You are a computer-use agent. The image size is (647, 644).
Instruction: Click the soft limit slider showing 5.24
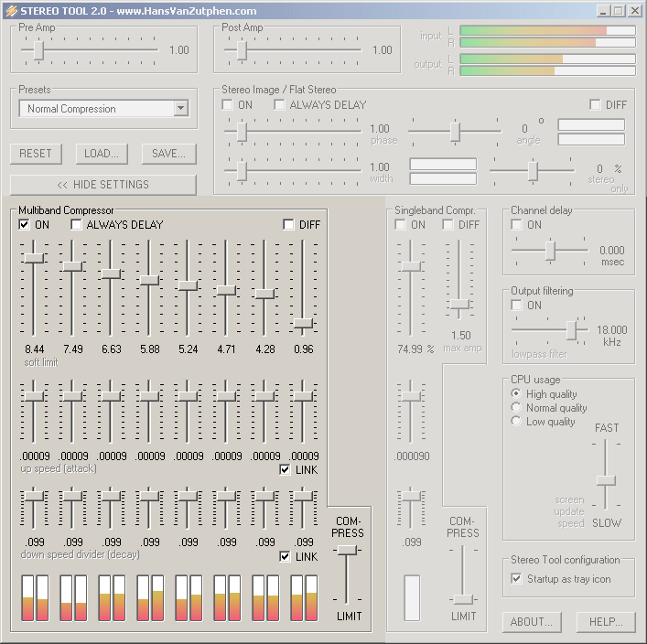pos(188,285)
